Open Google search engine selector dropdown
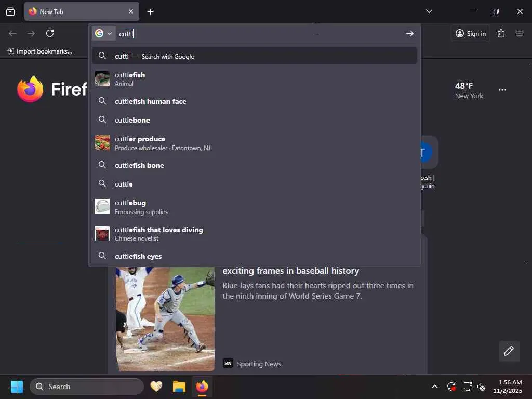 pyautogui.click(x=103, y=33)
